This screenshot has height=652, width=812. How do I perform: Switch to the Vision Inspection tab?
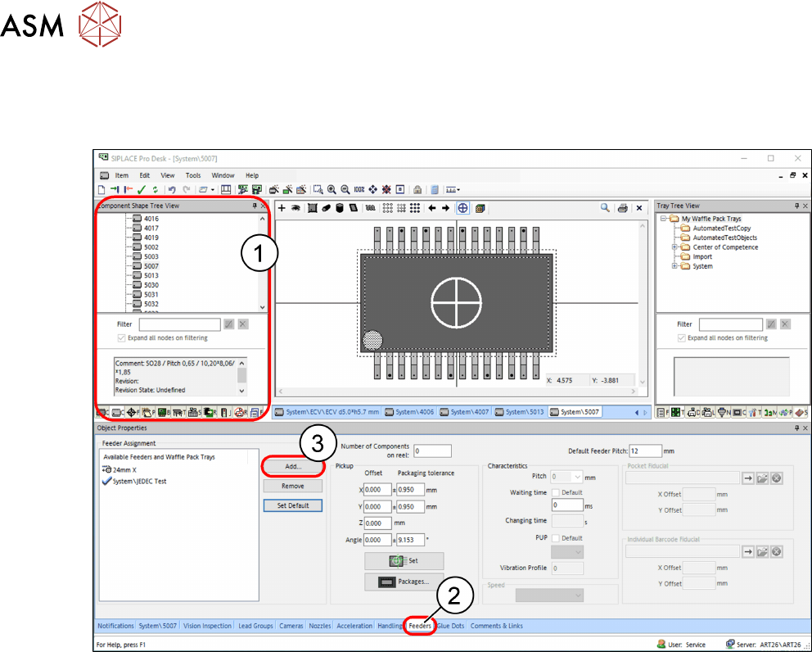tap(207, 626)
